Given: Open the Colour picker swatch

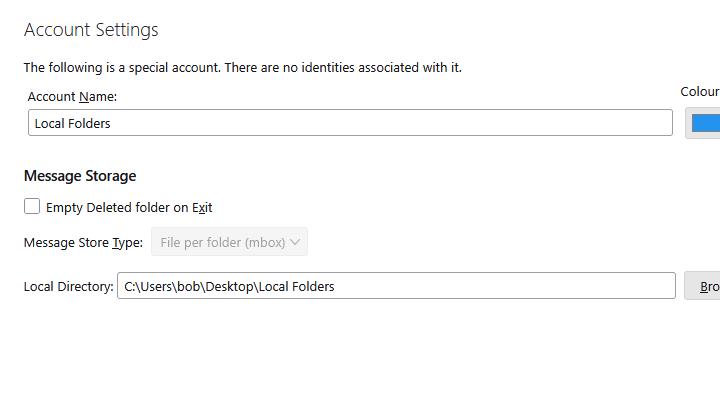Looking at the screenshot, I should point(706,123).
